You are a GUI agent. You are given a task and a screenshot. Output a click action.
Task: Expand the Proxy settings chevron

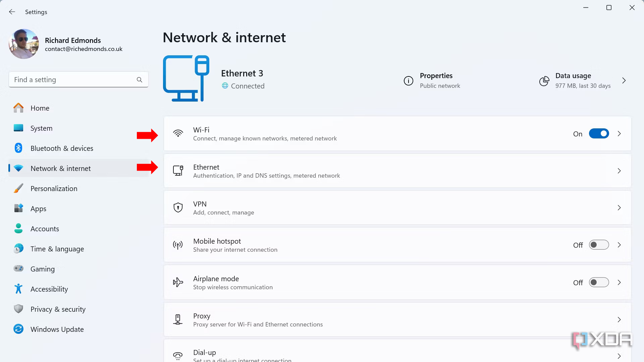[x=619, y=320]
